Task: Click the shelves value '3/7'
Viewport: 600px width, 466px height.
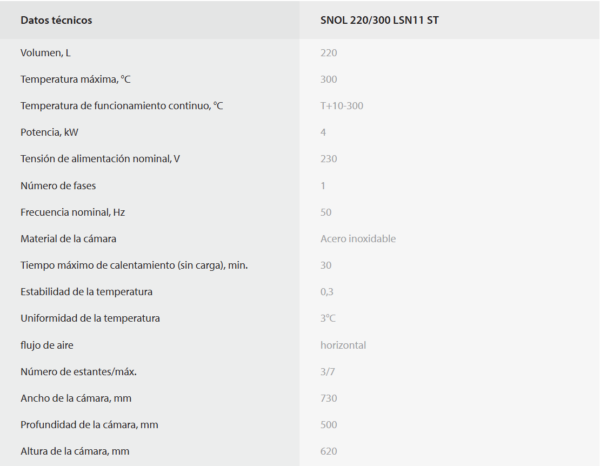Action: (x=328, y=372)
